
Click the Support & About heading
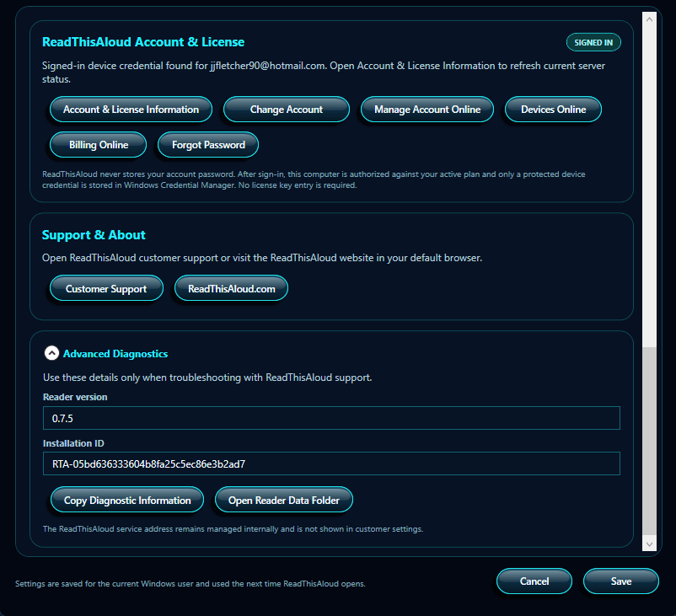[94, 235]
